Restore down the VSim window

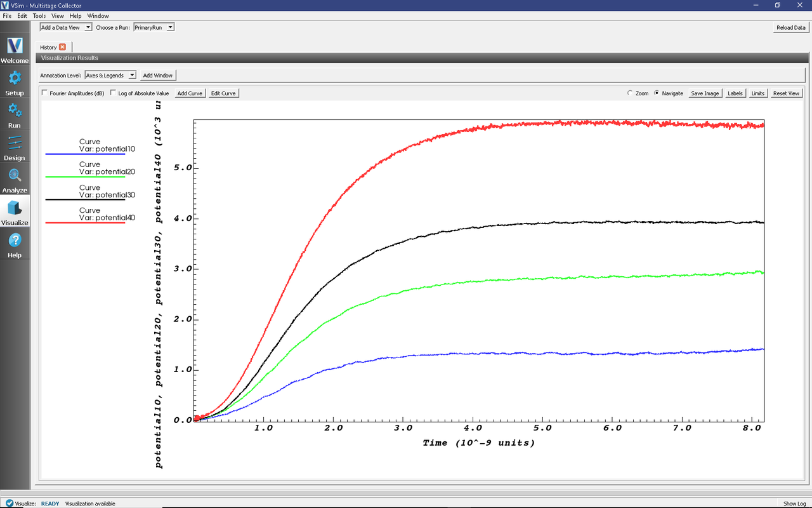pyautogui.click(x=778, y=5)
